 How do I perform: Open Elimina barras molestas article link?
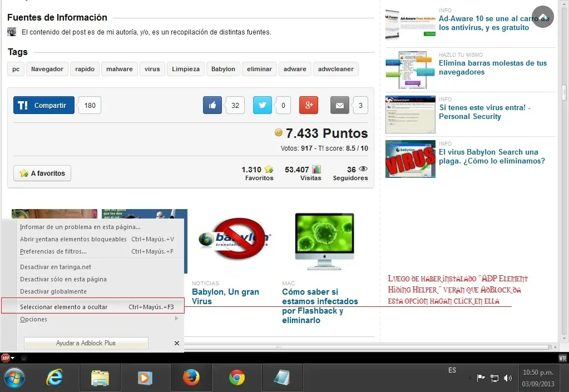tap(492, 67)
